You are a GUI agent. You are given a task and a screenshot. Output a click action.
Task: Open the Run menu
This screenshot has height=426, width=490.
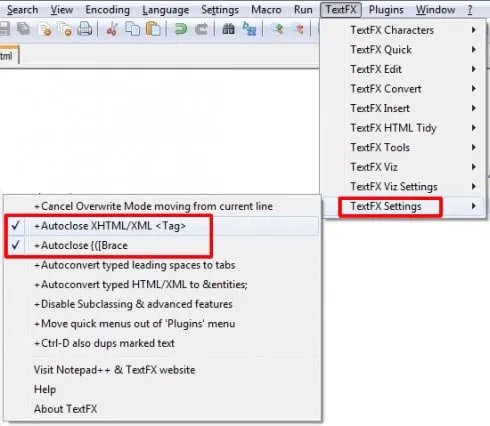tap(303, 10)
